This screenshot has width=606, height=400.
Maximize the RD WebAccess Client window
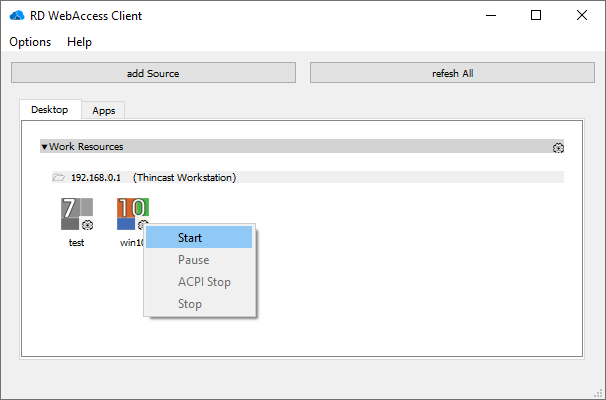536,15
